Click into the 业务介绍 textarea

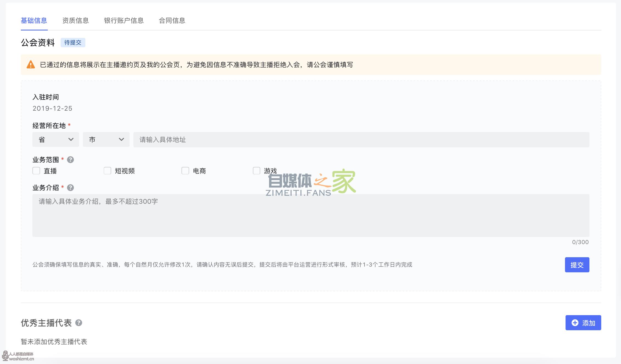pyautogui.click(x=311, y=215)
